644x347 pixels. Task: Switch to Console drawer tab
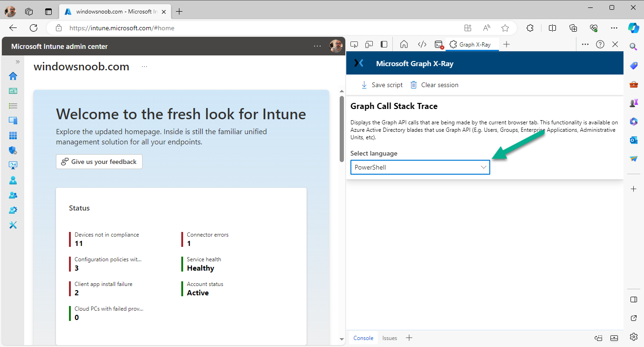pyautogui.click(x=363, y=338)
